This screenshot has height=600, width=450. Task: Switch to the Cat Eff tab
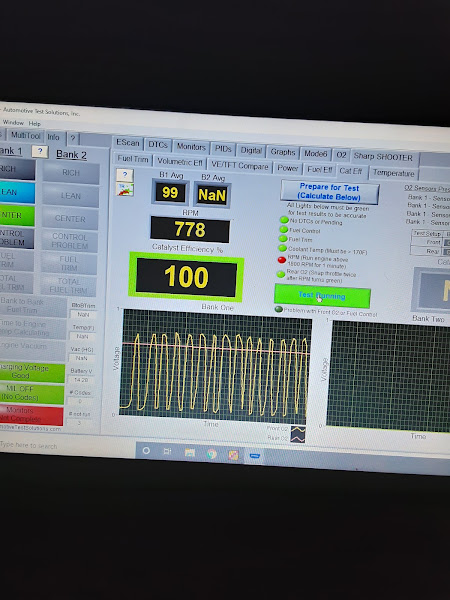tap(351, 171)
